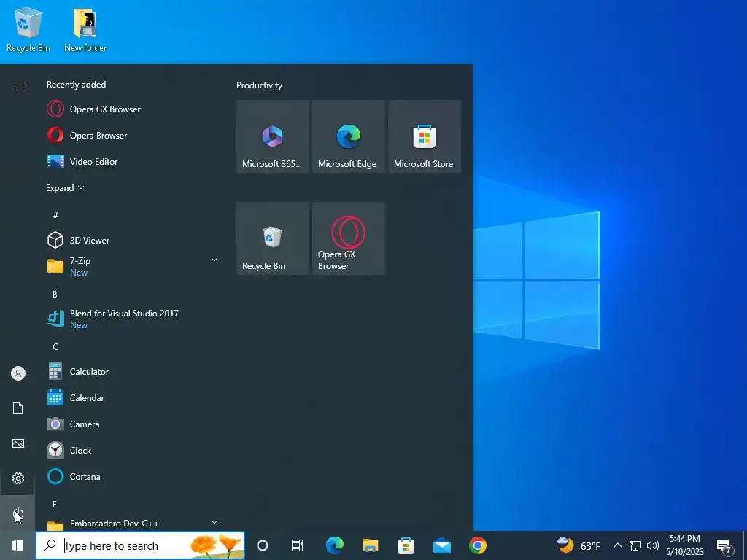Open Action Center notifications

click(x=724, y=545)
